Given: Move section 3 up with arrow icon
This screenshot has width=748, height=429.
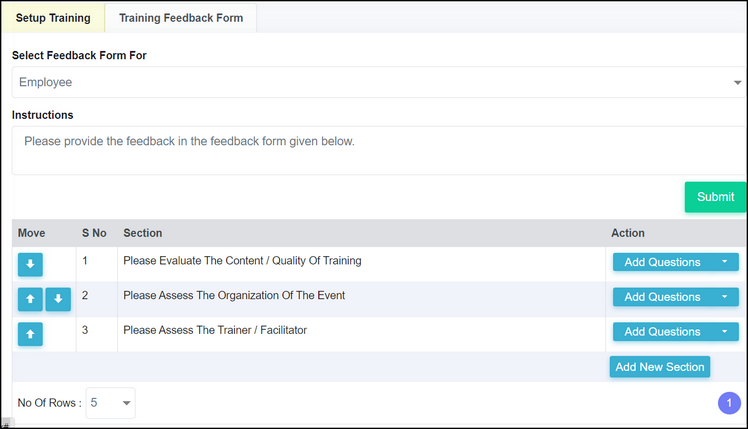Looking at the screenshot, I should point(30,334).
